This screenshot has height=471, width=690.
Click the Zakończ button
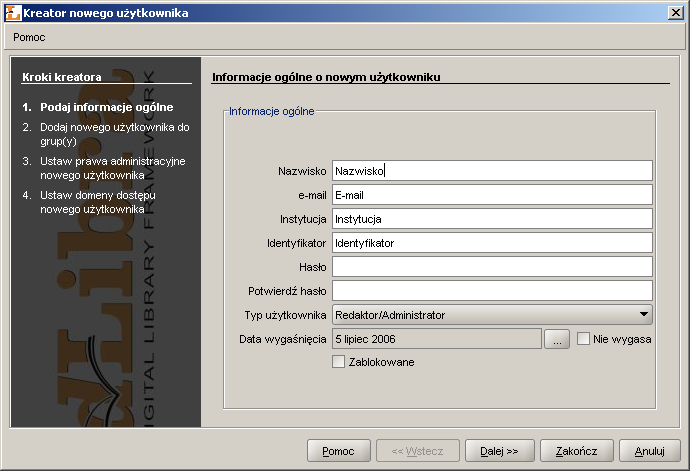tap(576, 451)
